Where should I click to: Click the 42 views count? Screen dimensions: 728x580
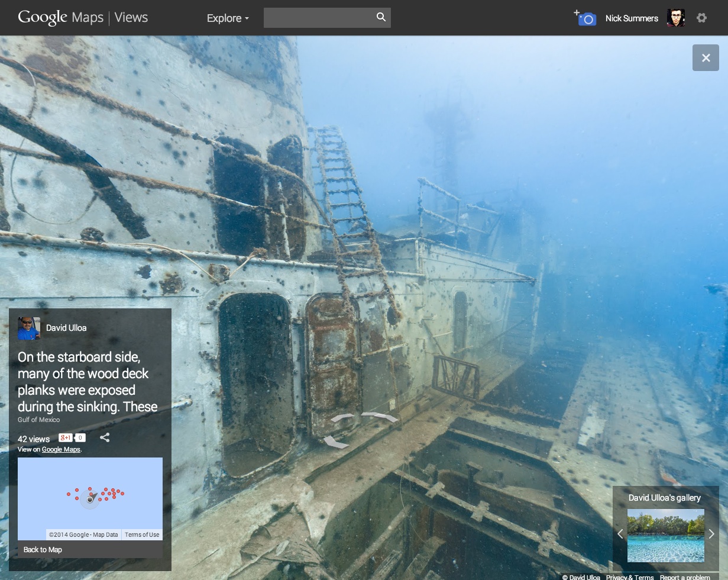click(34, 439)
